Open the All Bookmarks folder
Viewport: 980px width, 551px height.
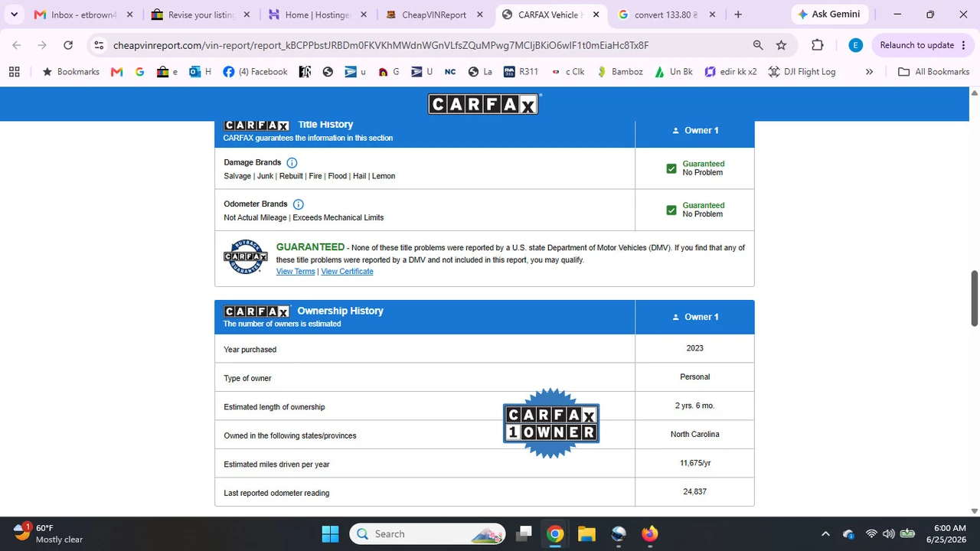[934, 72]
